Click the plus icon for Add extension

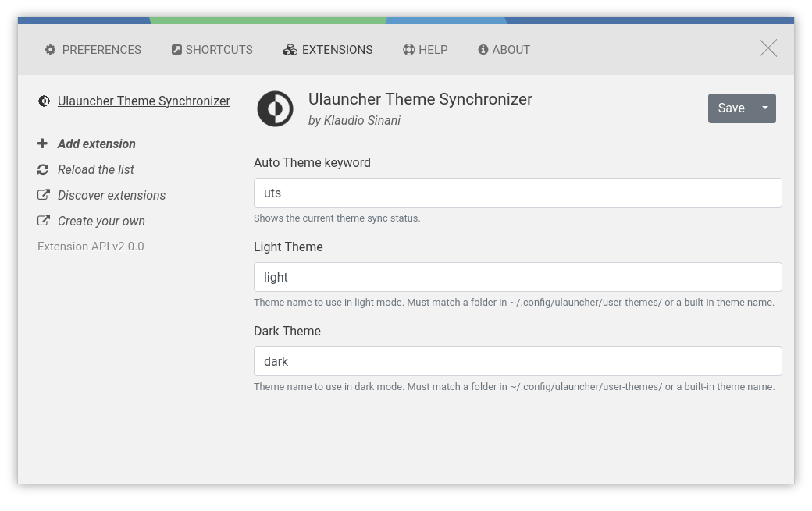[42, 144]
